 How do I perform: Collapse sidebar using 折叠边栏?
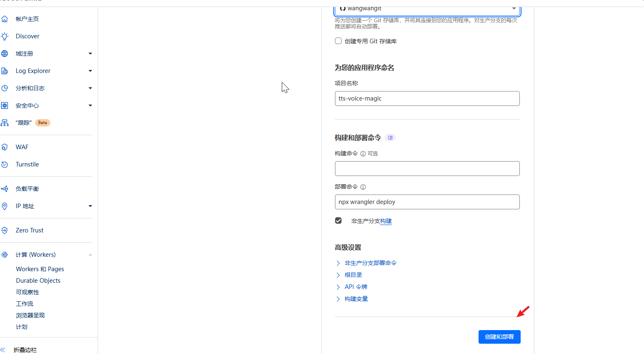(25, 349)
